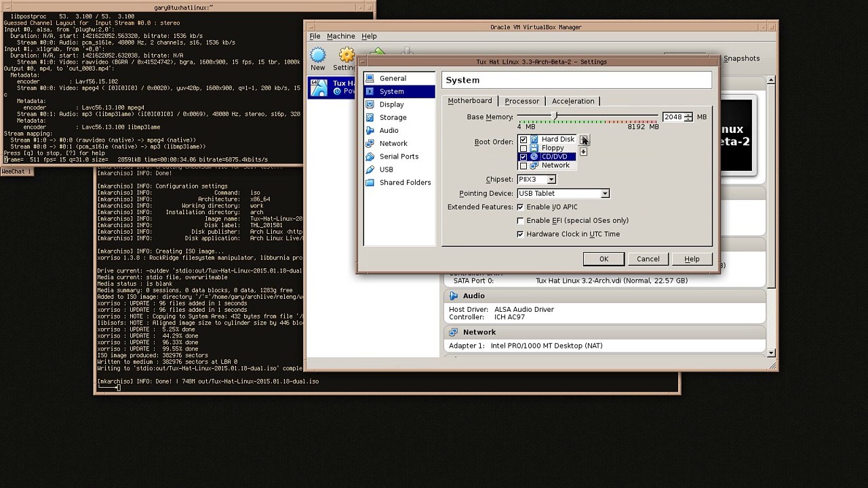Open the Machine menu in VirtualBox Manager
Viewport: 868px width, 488px height.
[x=340, y=37]
